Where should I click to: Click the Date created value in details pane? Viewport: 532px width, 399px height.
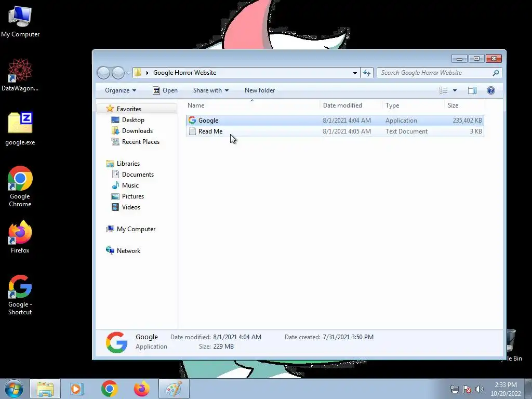click(348, 337)
